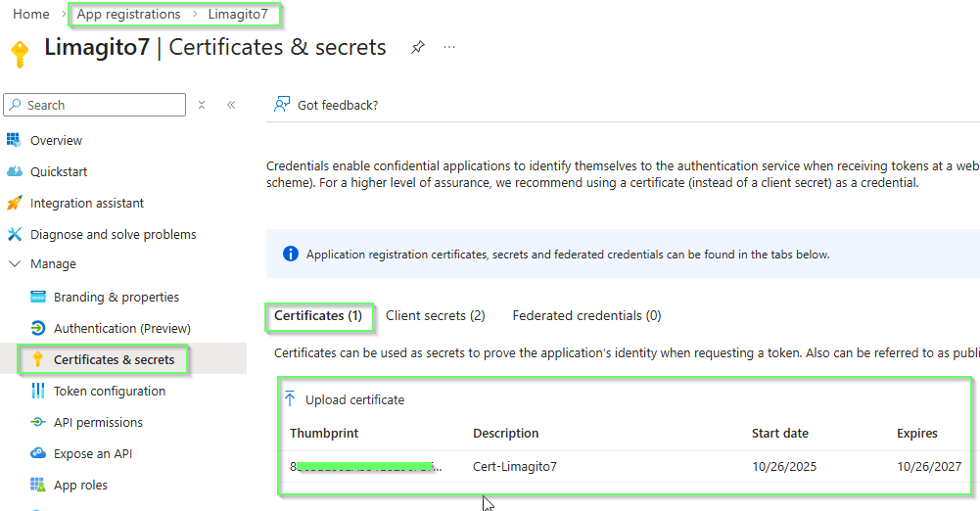Focus the sidebar Search input field
Viewport: 980px width, 511px height.
pos(94,105)
